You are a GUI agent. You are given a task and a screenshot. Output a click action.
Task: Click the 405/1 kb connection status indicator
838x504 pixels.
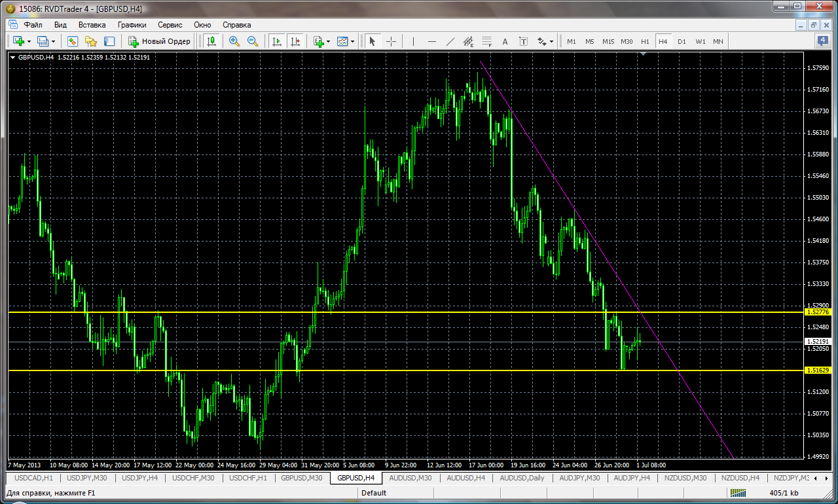784,493
